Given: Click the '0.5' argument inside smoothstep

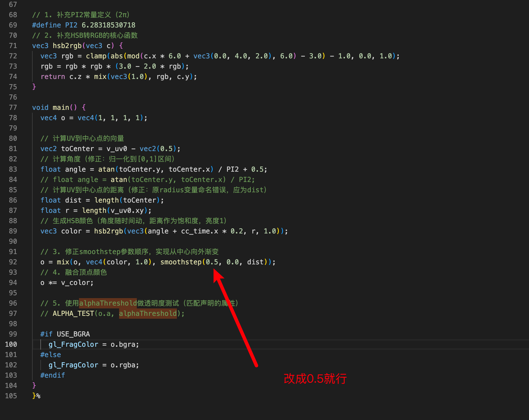Looking at the screenshot, I should click(x=212, y=262).
